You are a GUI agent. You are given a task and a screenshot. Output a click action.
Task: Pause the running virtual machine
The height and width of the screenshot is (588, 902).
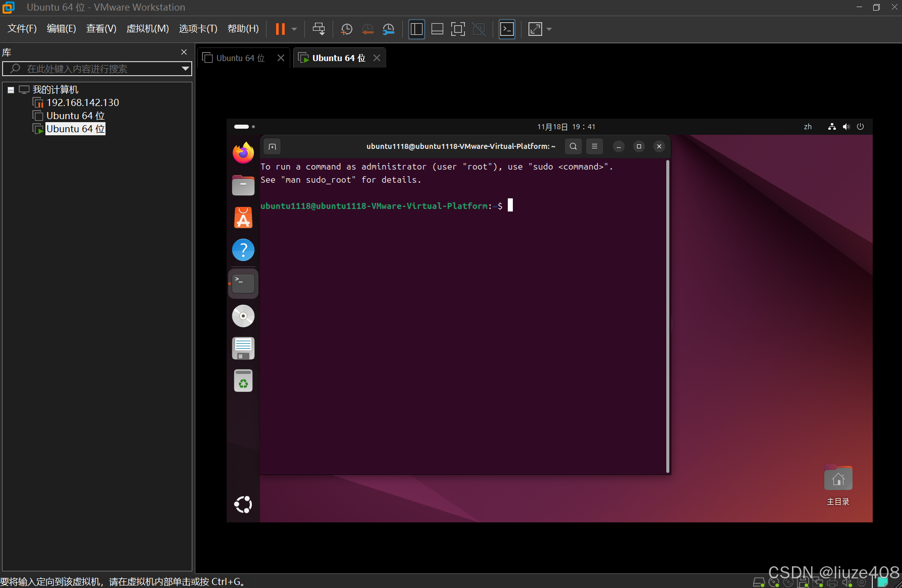pyautogui.click(x=280, y=29)
